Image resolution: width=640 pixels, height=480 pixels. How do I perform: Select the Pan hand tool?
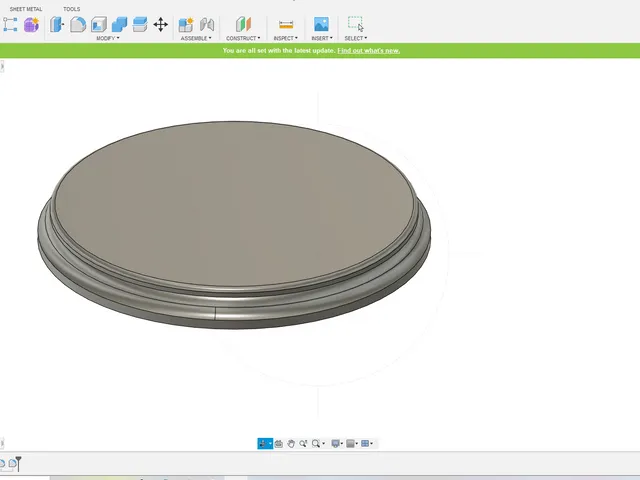(291, 444)
